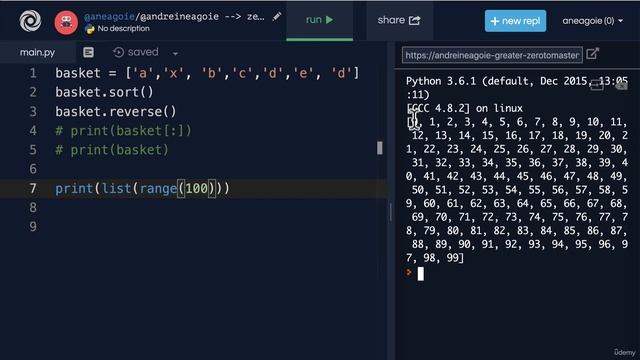Click the Python 3.6.1 version line in console

click(x=517, y=88)
